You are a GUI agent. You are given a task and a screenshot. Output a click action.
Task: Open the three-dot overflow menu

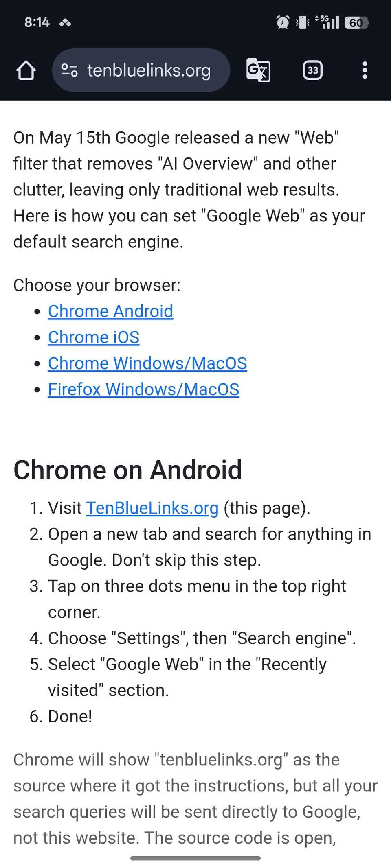tap(365, 70)
